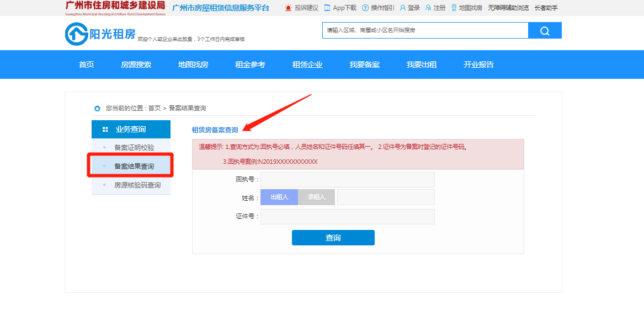Click 广州市房屋租赁信息服务平台 title link
Viewport: 644px width, 311px height.
tap(221, 8)
